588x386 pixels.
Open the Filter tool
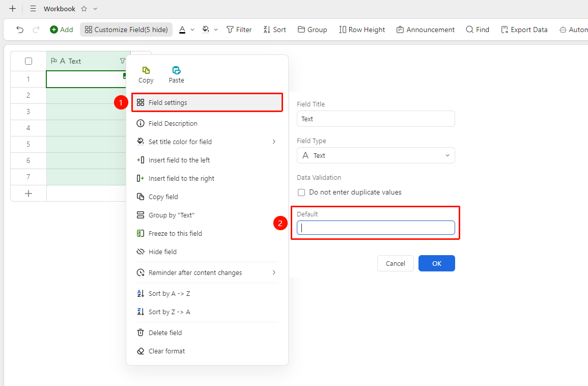point(239,30)
